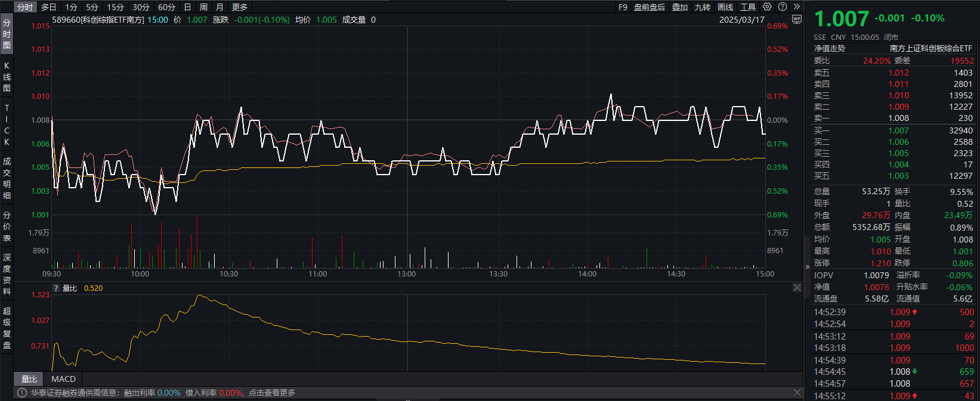
Task: Click the 流通盘 value 5.58亿
Action: coord(877,299)
